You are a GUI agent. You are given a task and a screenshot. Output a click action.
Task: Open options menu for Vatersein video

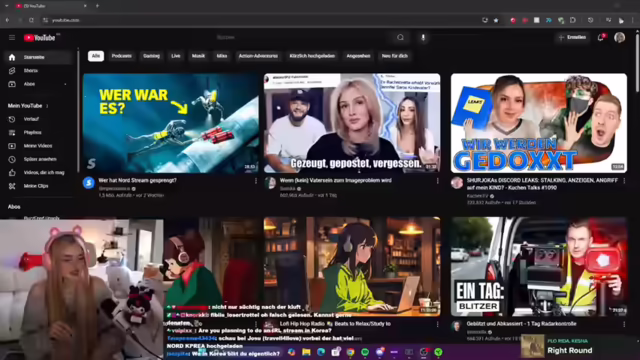438,181
